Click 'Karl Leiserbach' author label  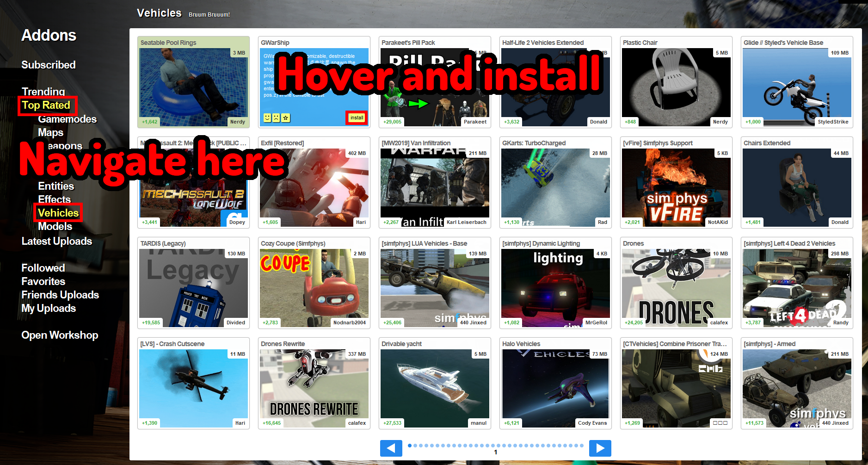(x=467, y=222)
